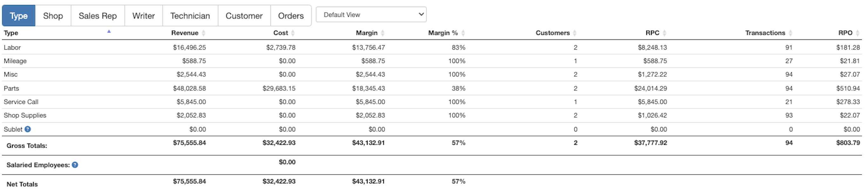868x191 pixels.
Task: Sort by Margin % column
Action: click(463, 33)
